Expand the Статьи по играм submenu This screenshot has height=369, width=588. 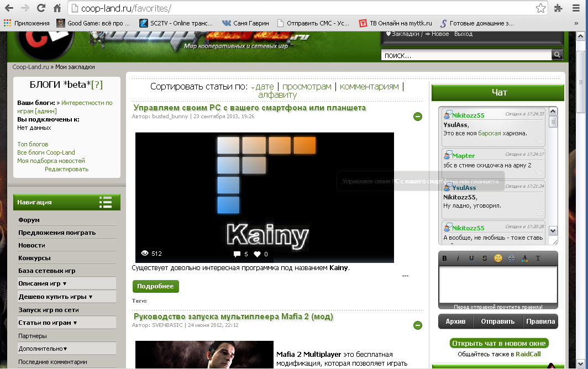[x=67, y=323]
